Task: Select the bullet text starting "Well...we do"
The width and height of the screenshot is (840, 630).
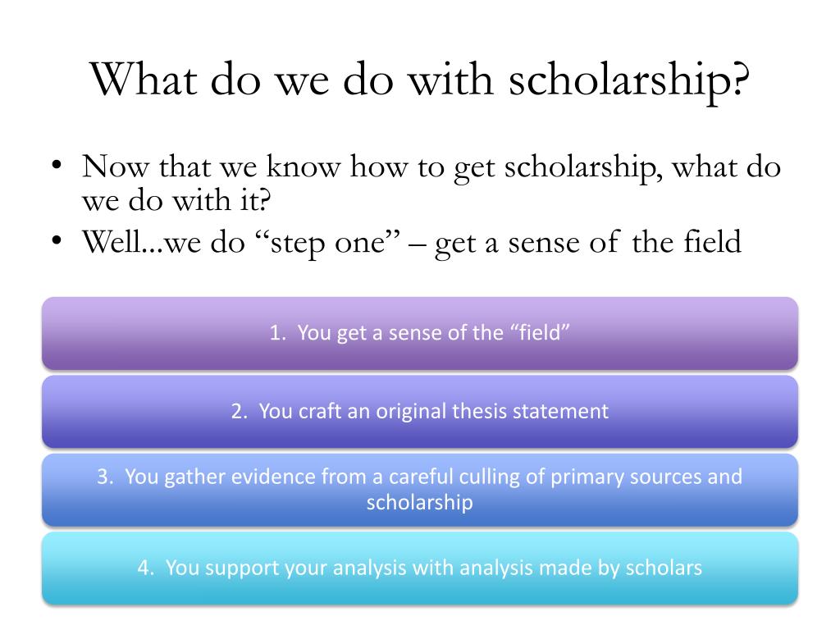Action: pos(412,243)
